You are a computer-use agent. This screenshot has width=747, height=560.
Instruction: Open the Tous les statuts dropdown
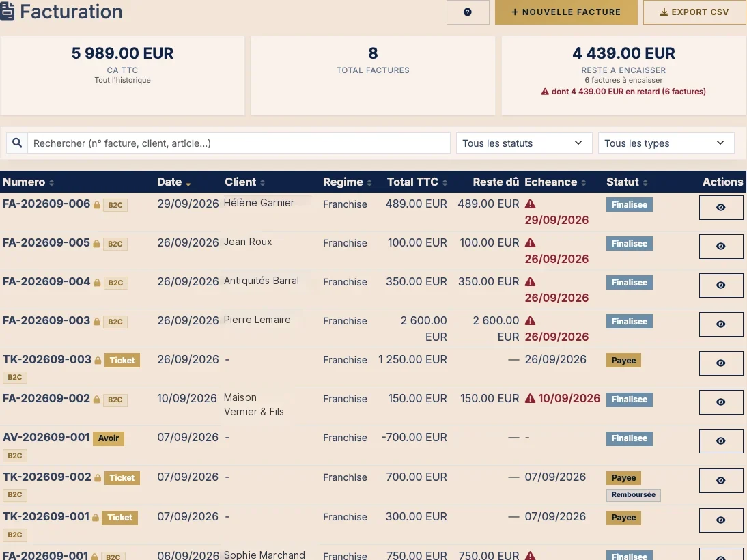coord(524,143)
